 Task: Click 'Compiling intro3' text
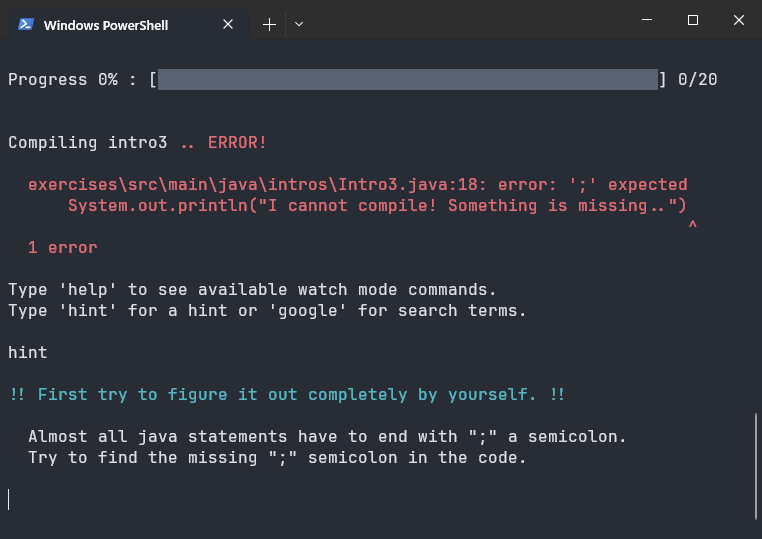[87, 143]
